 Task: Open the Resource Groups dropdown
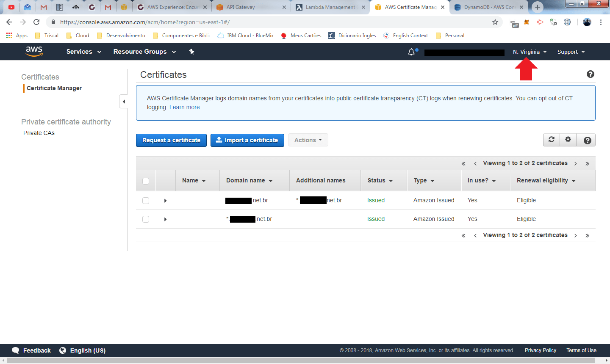pos(144,52)
